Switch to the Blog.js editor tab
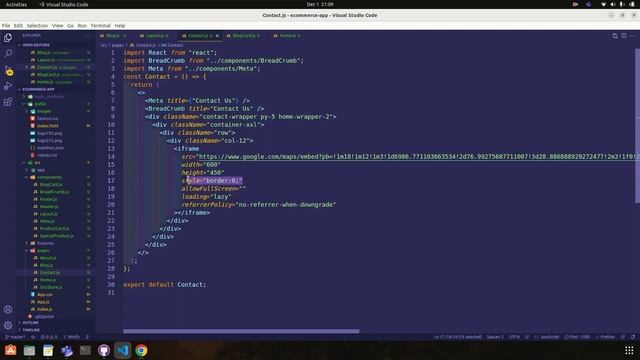The image size is (640, 360). (x=113, y=36)
